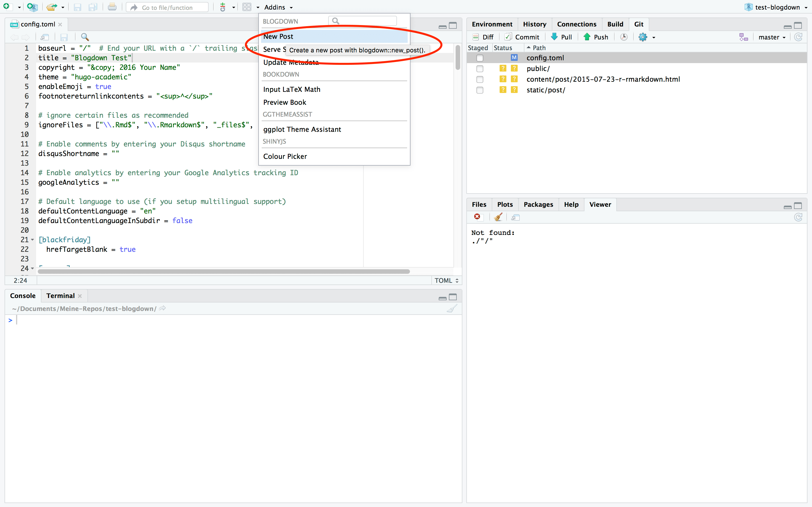Image resolution: width=812 pixels, height=507 pixels.
Task: Click the Git Push arrow icon
Action: 587,37
